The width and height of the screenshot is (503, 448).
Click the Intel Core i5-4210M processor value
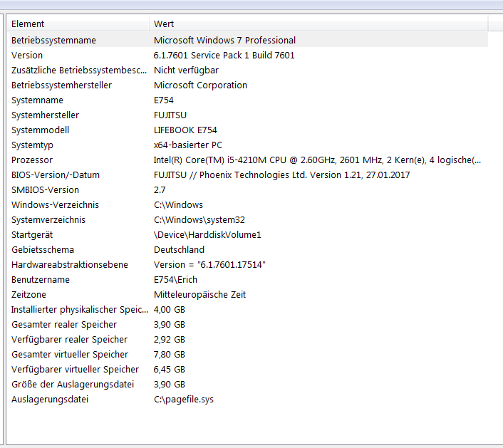[317, 160]
